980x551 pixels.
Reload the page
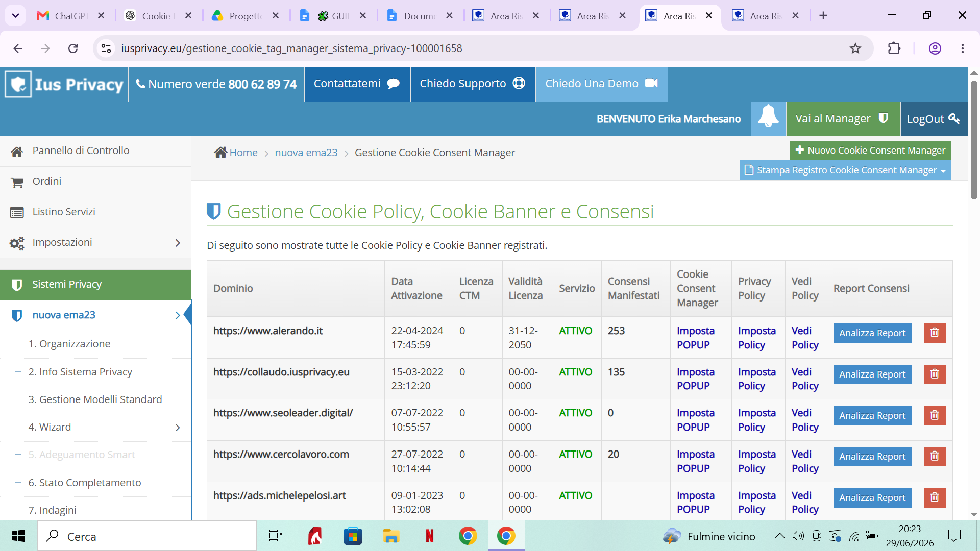73,48
